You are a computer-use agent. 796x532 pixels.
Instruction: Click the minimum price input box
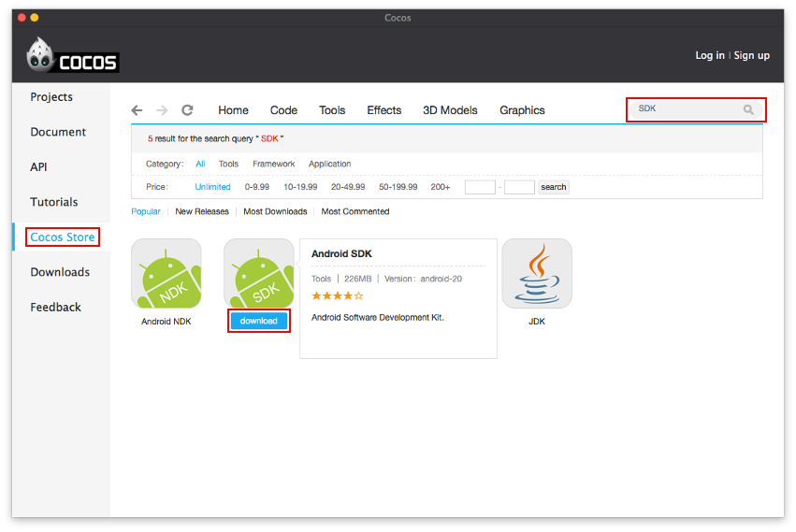pos(480,187)
